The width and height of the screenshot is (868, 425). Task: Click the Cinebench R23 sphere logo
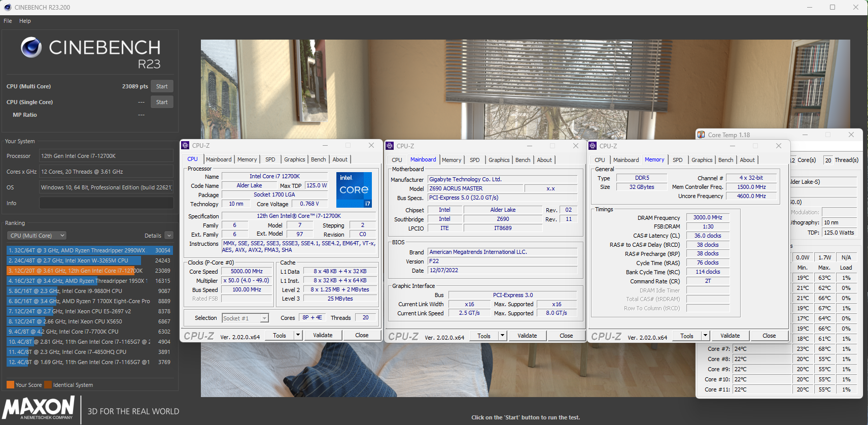point(31,47)
